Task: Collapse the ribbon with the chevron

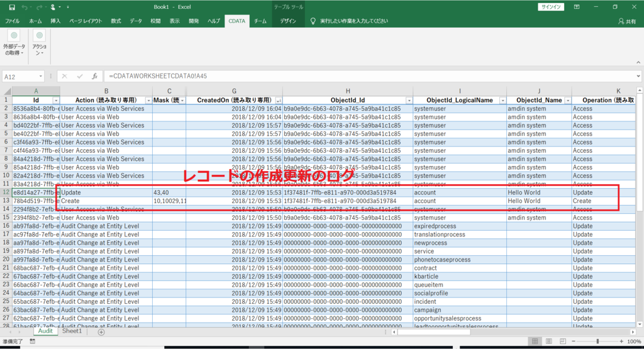Action: [x=638, y=62]
